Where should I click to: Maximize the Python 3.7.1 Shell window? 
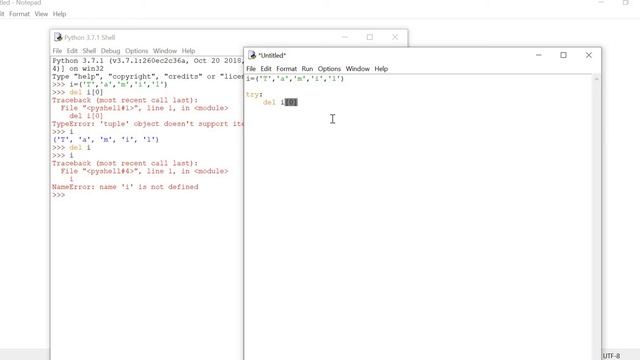coord(370,37)
